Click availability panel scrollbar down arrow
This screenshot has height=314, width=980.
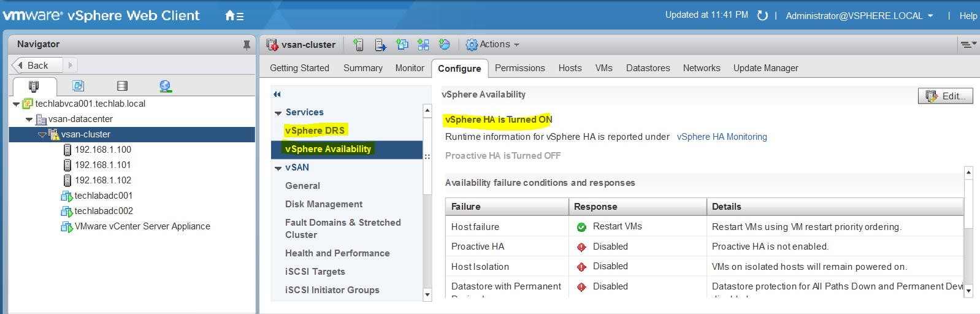[969, 291]
